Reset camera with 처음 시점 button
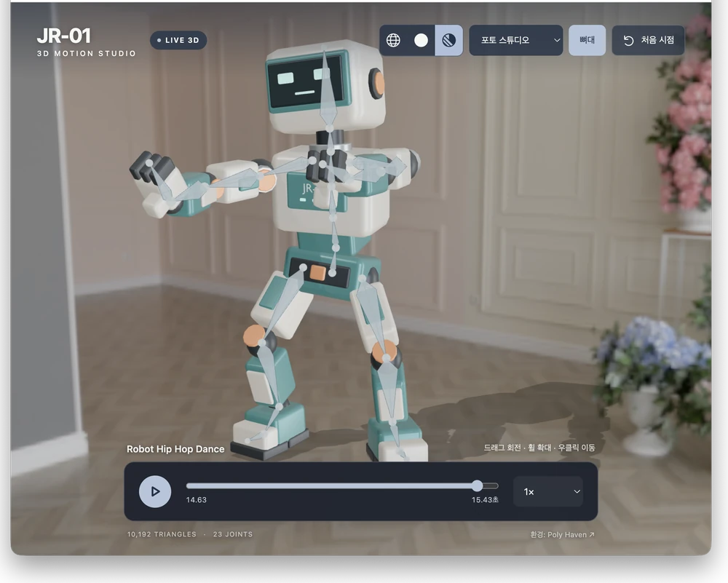Viewport: 728px width, 583px height. point(648,40)
